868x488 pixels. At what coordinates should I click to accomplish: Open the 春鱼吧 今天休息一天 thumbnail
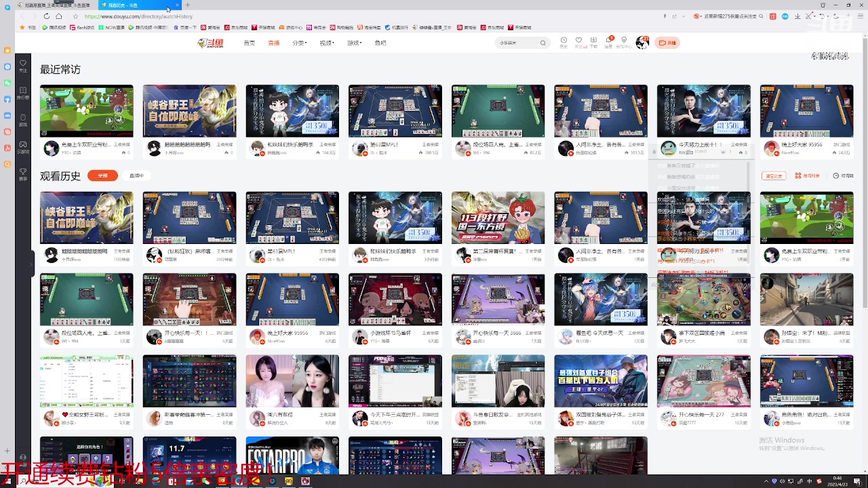coord(600,299)
